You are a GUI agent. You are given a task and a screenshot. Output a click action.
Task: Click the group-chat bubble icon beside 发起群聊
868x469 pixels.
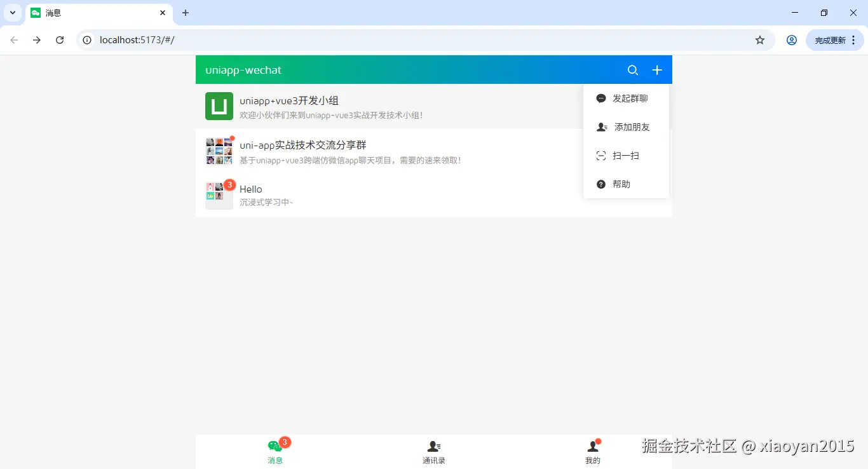click(601, 99)
